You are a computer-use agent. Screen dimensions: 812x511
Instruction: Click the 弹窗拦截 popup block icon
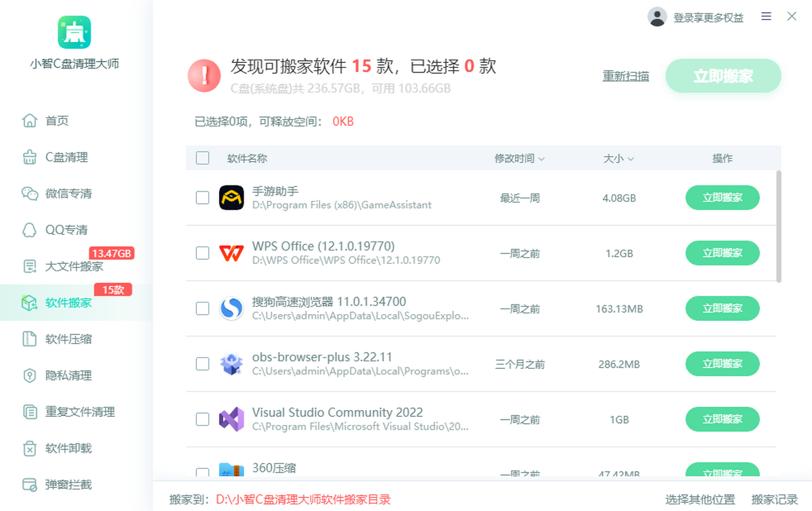click(30, 485)
